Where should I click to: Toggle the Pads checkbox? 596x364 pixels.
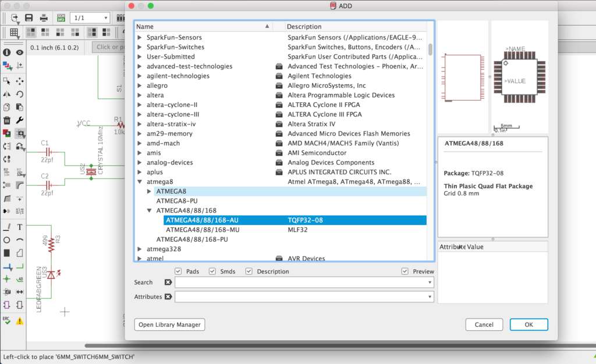pyautogui.click(x=178, y=271)
